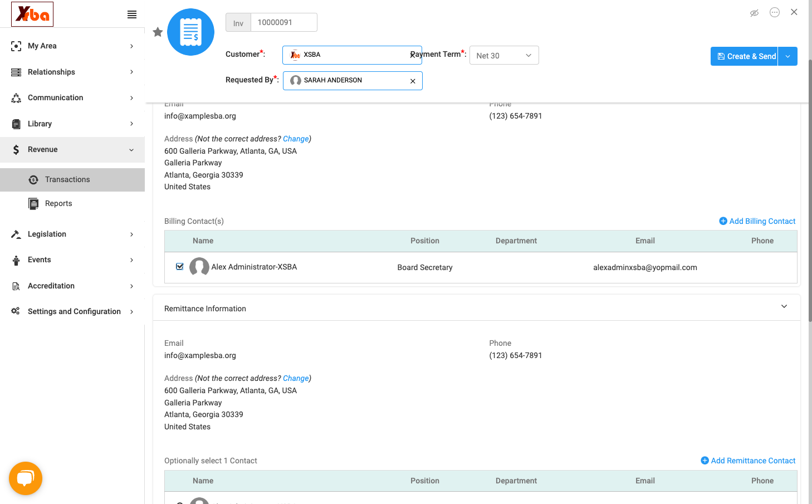Toggle the hamburger sidebar menu

(132, 14)
